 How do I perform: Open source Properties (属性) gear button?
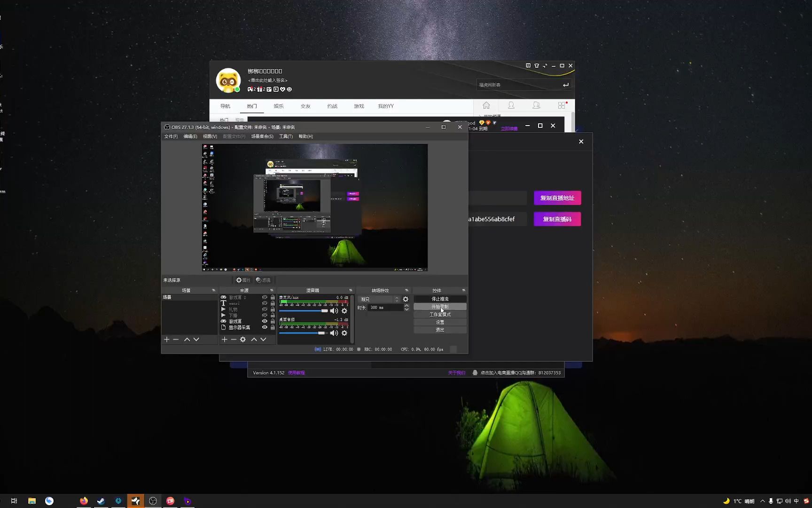(x=243, y=280)
